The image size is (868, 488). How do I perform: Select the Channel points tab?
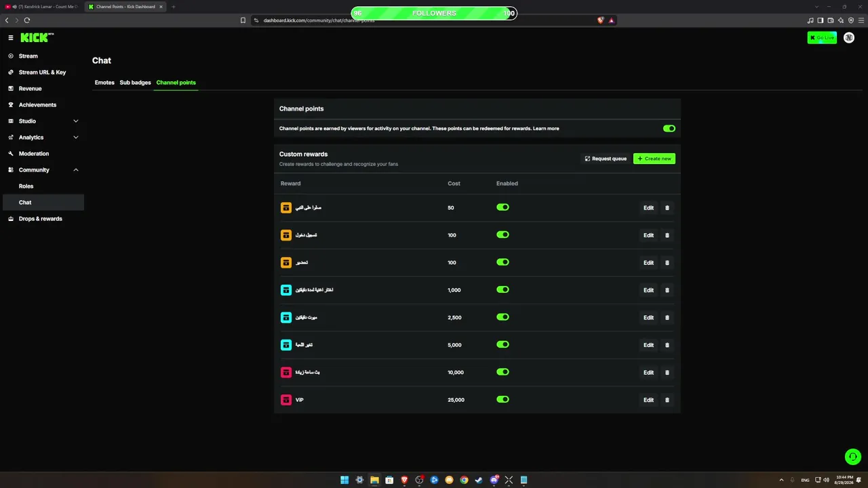click(x=176, y=83)
